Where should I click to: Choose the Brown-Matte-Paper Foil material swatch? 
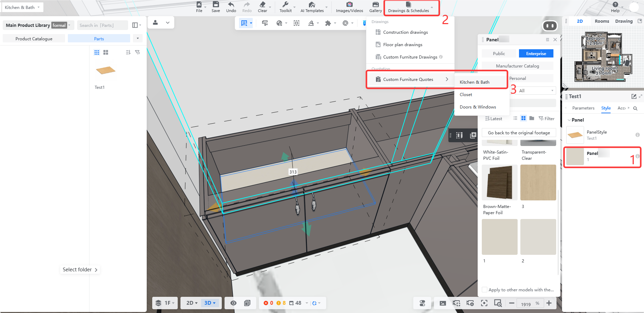[499, 182]
